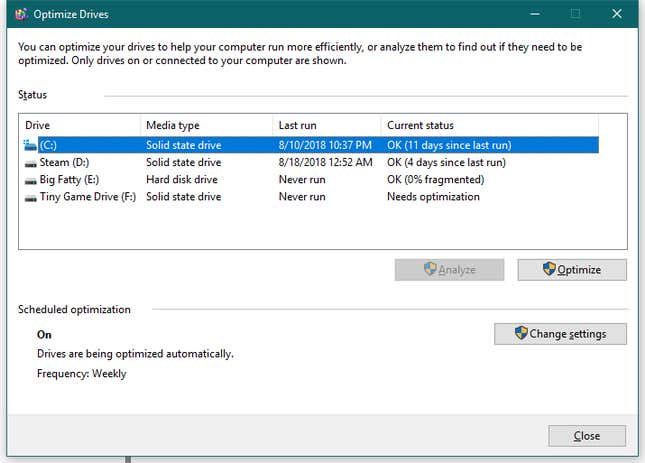Click the 'Scheduled optimization' section label
Screen dimensions: 645x463
[x=74, y=310]
